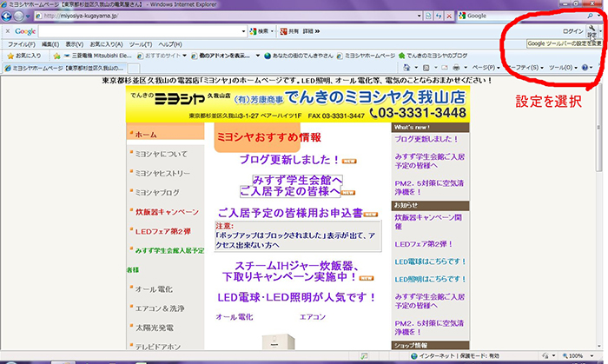The width and height of the screenshot is (608, 364).
Task: Close the Google Toolbar with the X icon
Action: 7,30
